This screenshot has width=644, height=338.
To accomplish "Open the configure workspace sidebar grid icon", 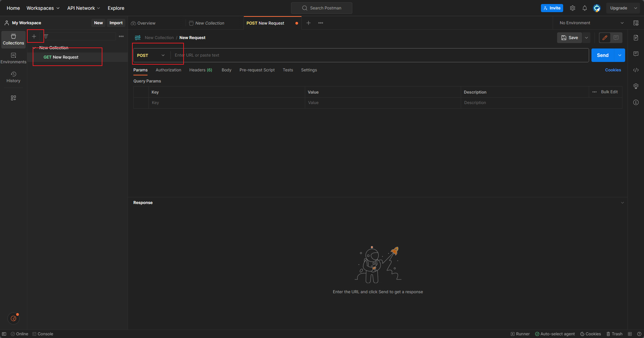I will [13, 98].
